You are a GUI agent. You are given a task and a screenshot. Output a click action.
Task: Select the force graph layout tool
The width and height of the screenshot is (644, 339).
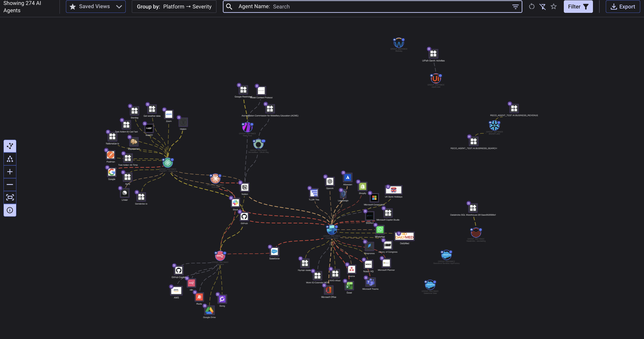(10, 146)
